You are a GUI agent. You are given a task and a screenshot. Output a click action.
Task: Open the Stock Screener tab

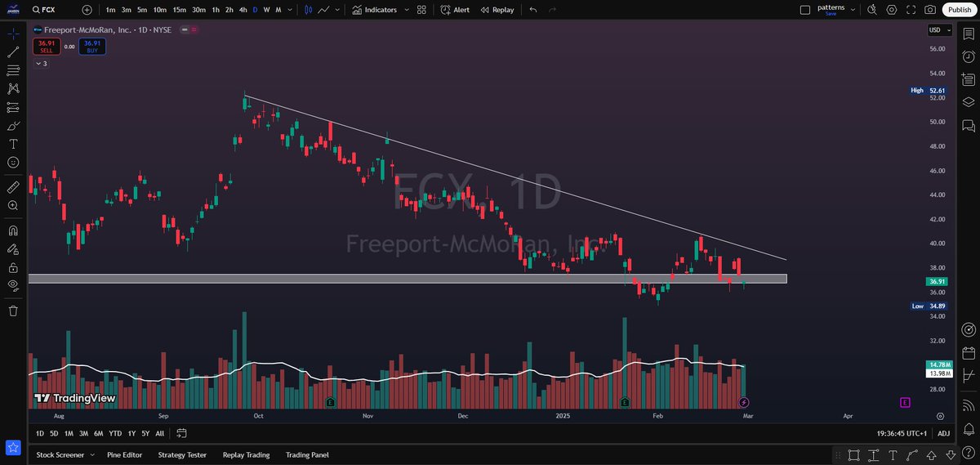click(x=61, y=454)
